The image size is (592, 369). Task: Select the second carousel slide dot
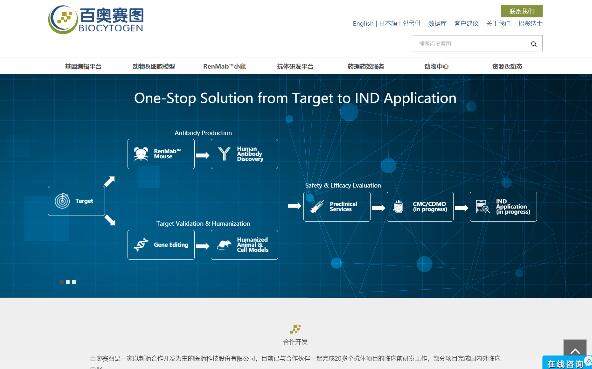click(68, 282)
